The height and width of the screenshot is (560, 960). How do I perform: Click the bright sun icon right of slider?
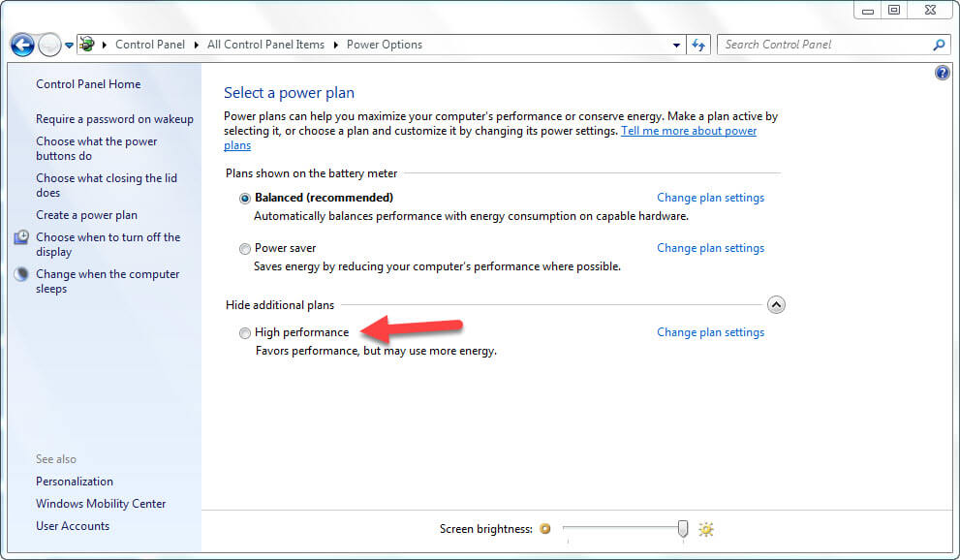(x=706, y=529)
